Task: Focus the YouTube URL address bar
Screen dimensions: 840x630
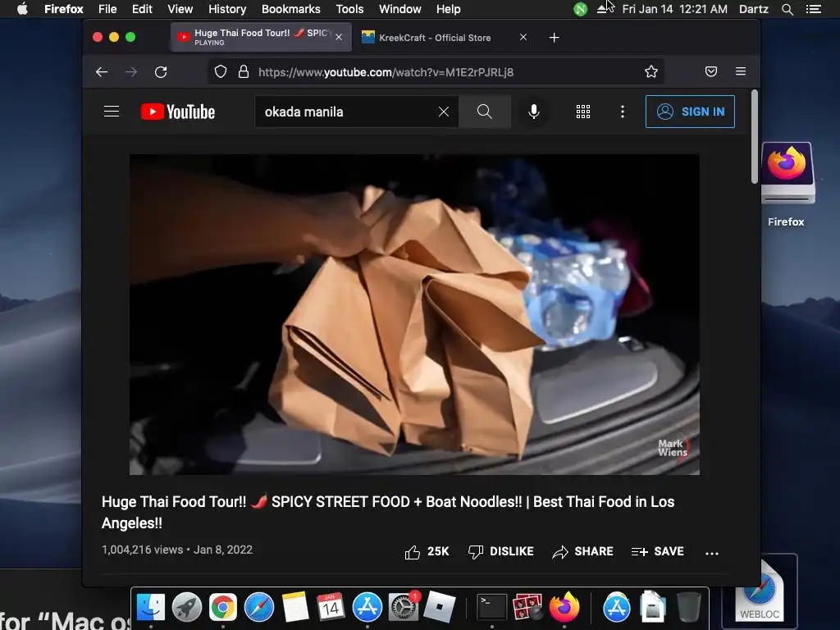Action: (436, 72)
